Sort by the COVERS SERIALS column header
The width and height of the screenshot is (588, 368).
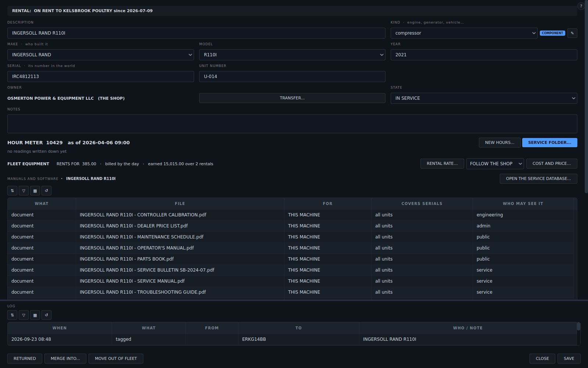(422, 204)
